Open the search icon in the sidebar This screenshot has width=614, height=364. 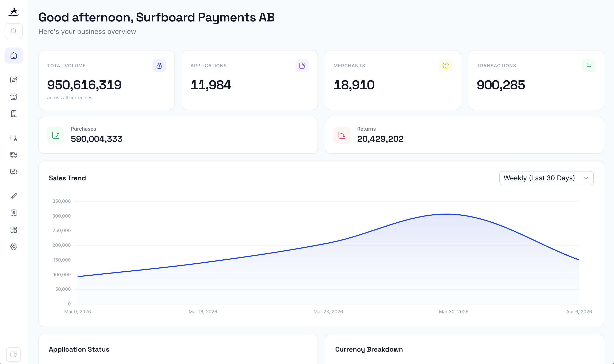tap(14, 31)
